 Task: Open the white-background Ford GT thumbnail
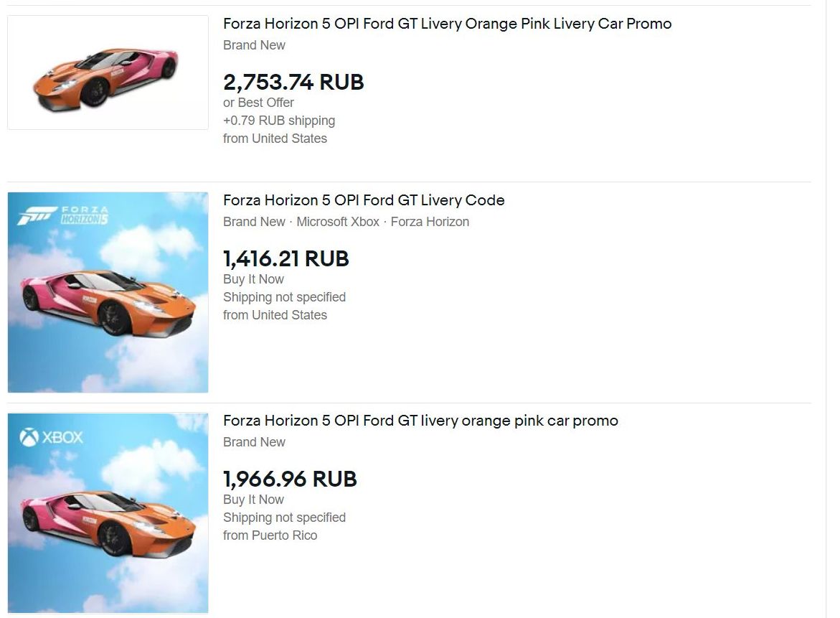(x=108, y=73)
